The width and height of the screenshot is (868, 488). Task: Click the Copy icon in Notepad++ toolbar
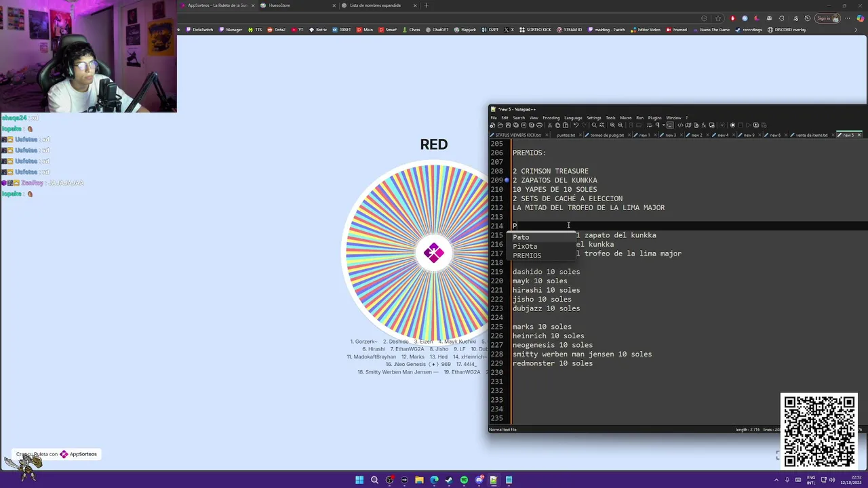coord(557,125)
